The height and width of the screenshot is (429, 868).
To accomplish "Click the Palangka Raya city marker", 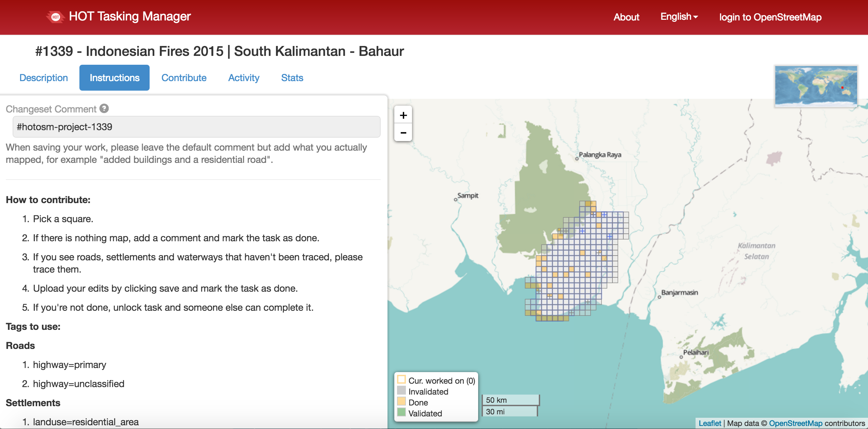I will pyautogui.click(x=577, y=158).
